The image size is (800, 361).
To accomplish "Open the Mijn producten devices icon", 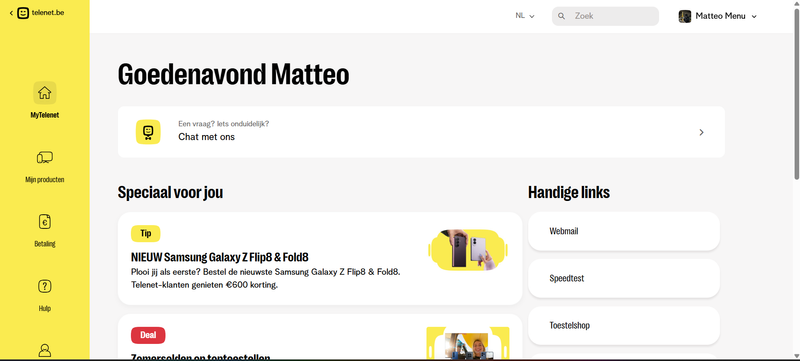I will (44, 158).
